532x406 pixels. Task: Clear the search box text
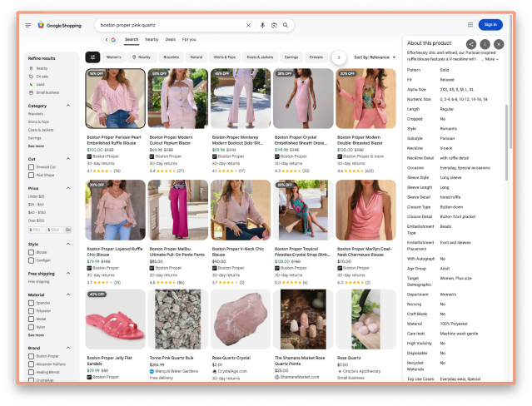248,25
